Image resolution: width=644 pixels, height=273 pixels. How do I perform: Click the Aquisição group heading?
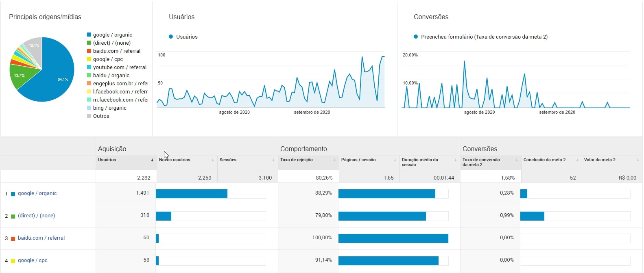point(112,149)
